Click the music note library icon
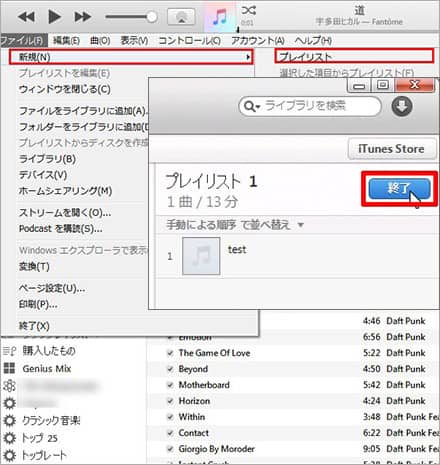The width and height of the screenshot is (440, 465). pos(220,17)
